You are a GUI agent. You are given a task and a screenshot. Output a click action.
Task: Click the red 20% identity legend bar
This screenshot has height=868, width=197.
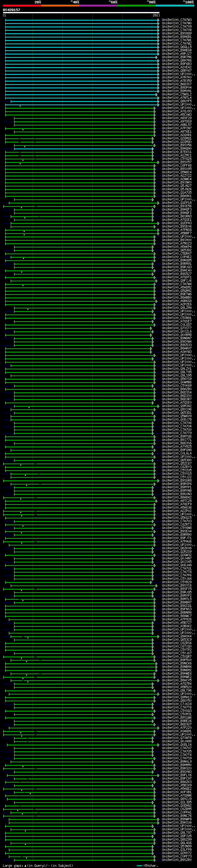point(22,6)
